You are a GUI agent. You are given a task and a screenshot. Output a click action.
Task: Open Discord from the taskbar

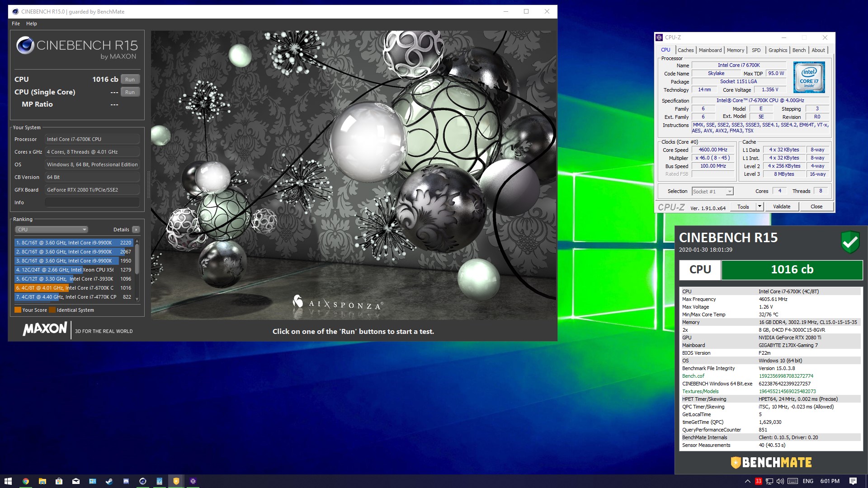pos(126,481)
